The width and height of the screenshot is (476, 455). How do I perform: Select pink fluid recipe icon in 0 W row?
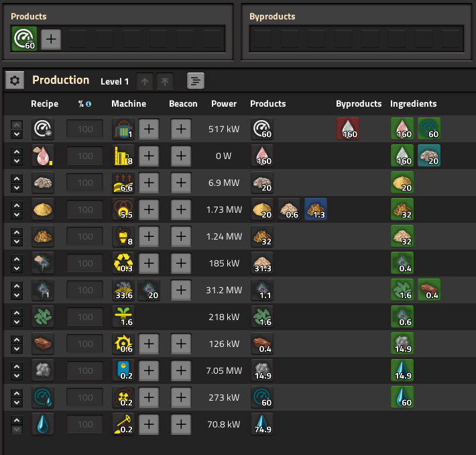[x=43, y=156]
